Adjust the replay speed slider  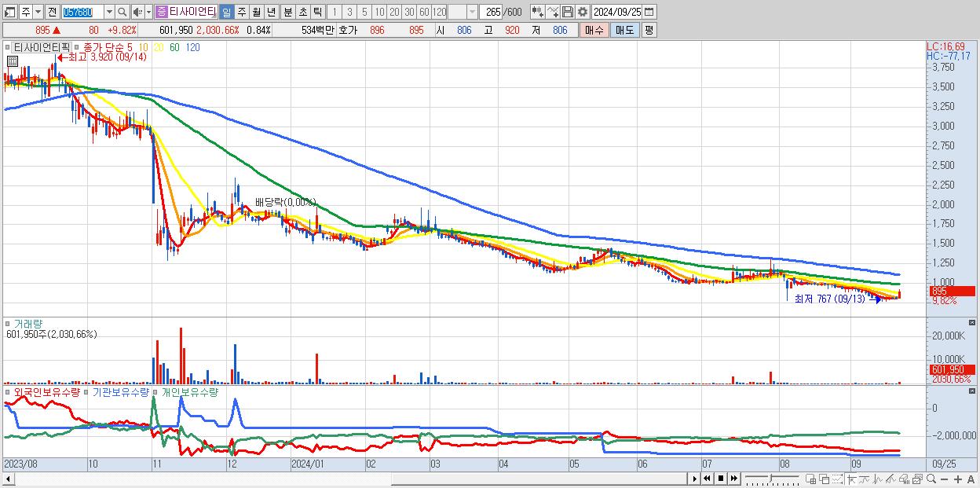(x=773, y=479)
